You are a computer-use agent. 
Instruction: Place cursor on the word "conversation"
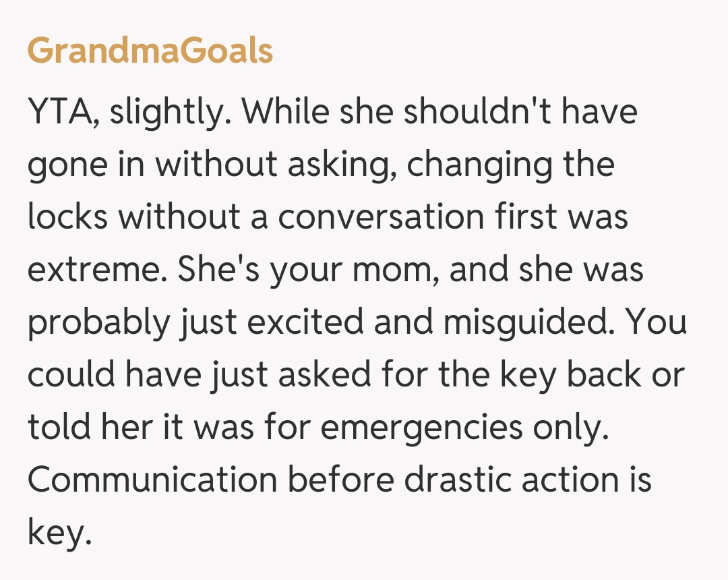point(381,217)
